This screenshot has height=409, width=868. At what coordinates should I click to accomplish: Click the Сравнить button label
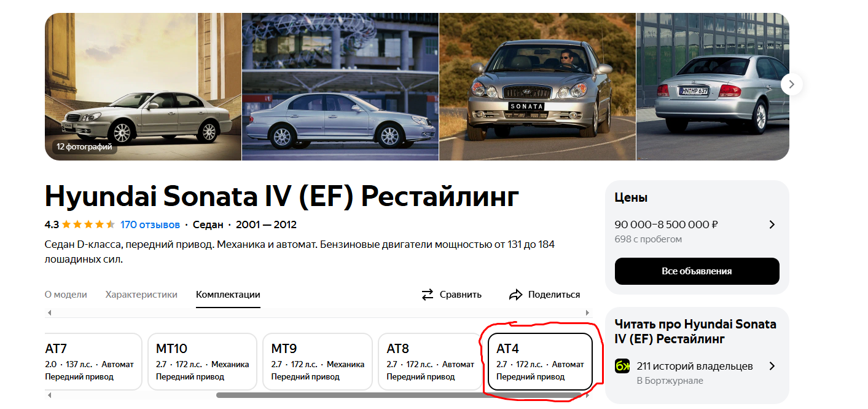(x=461, y=295)
